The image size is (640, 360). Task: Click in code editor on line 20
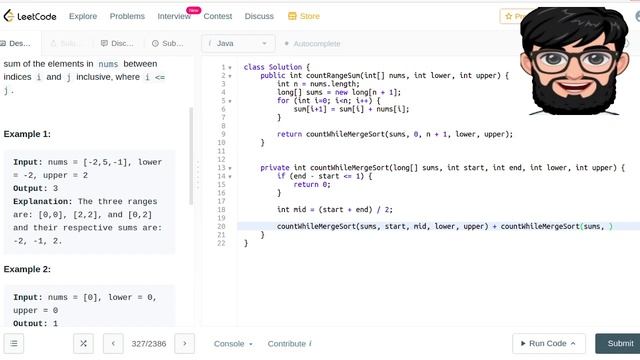pyautogui.click(x=438, y=227)
